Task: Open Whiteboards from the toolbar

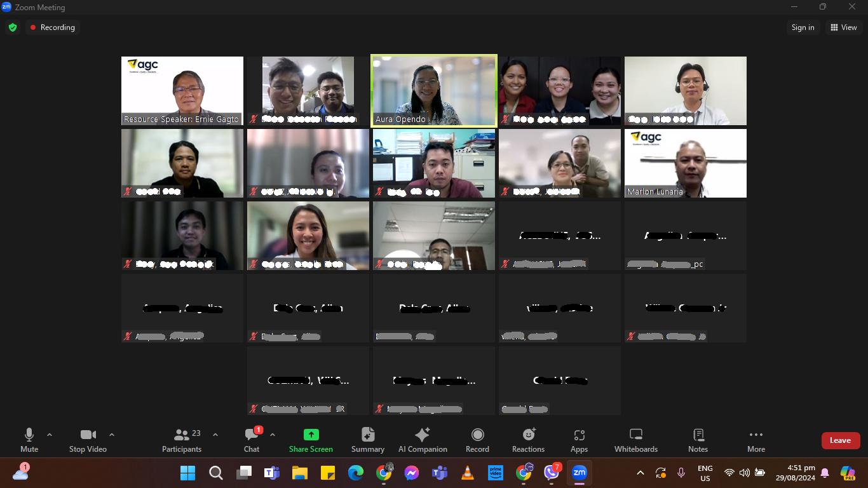Action: click(x=635, y=440)
